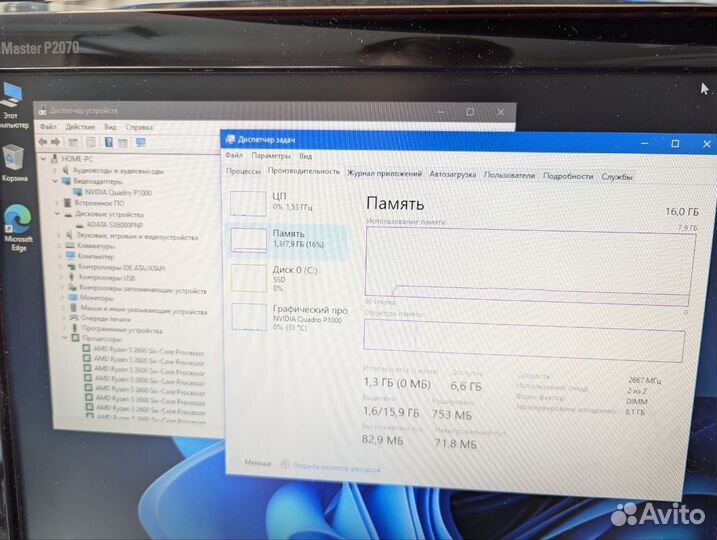Click the 1,3 ГБ (0 МБ) in-use value
717x540 pixels.
[397, 383]
